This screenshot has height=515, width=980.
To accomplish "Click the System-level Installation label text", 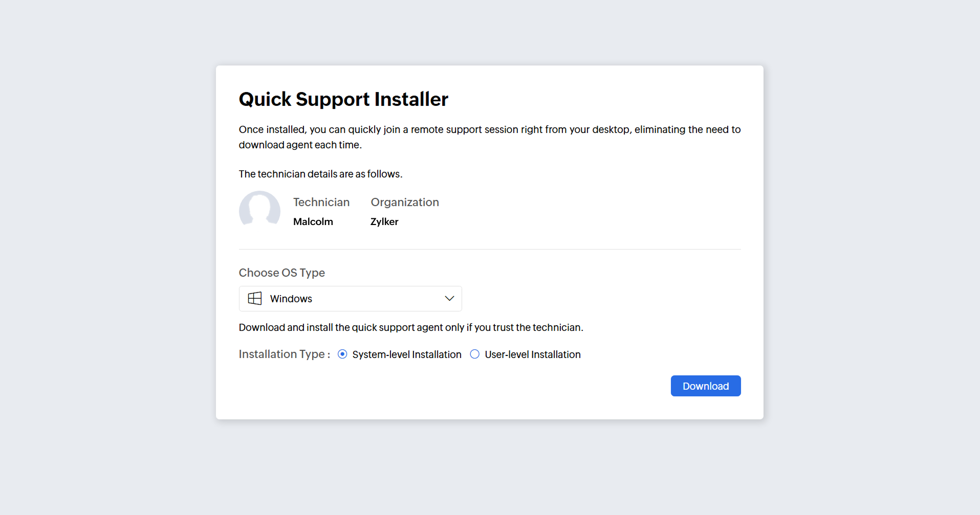I will pos(406,354).
